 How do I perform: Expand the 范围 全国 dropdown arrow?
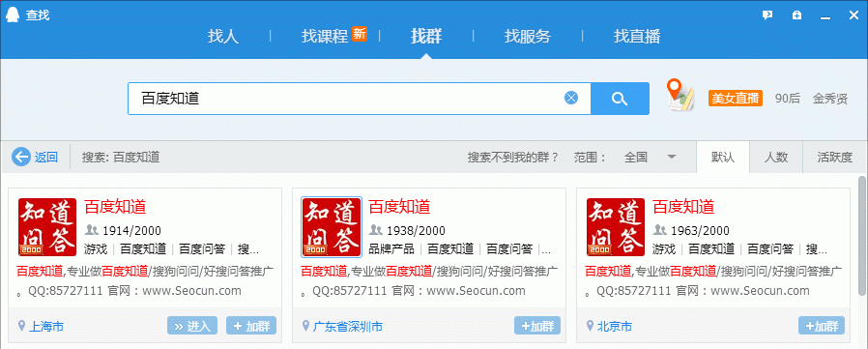(672, 158)
